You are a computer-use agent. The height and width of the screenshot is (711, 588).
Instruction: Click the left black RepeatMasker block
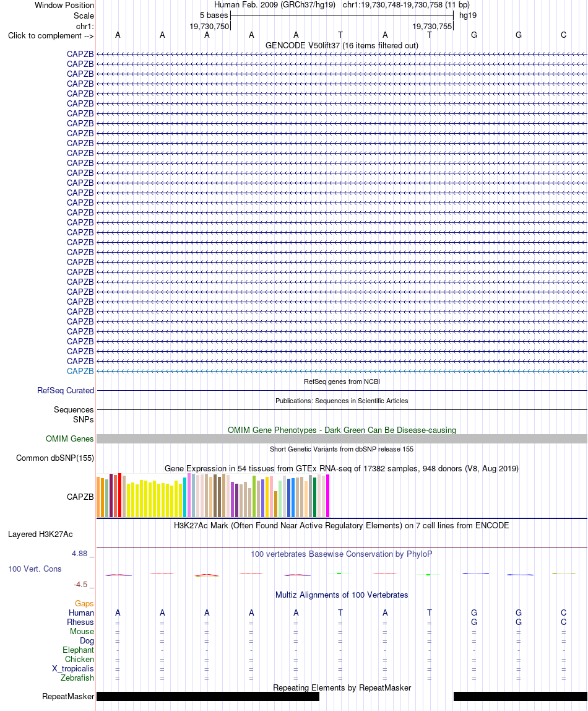pos(208,697)
